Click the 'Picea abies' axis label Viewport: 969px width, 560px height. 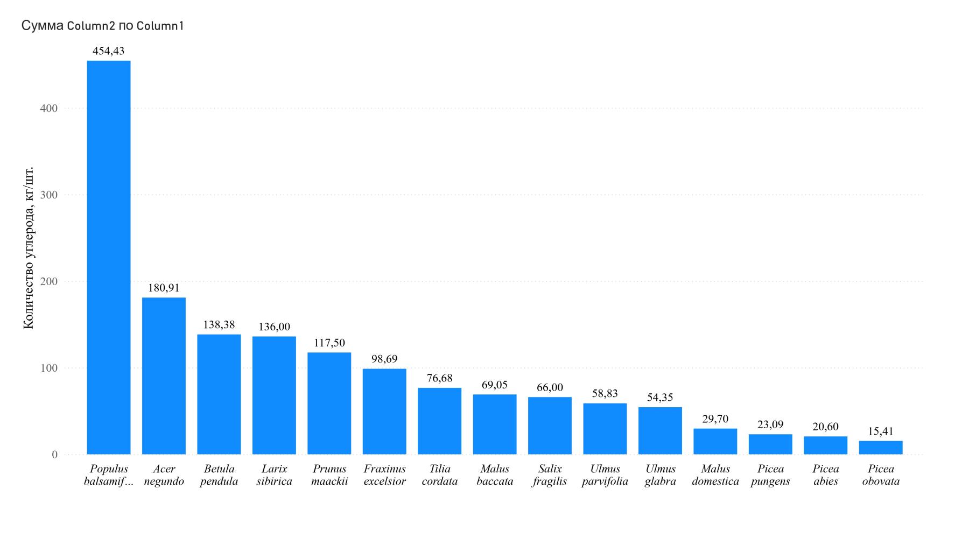826,475
